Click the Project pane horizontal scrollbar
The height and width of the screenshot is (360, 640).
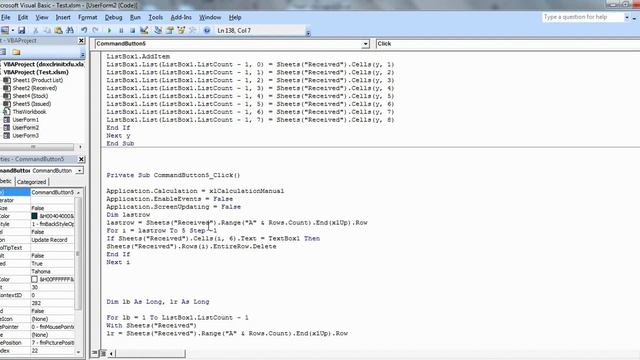pyautogui.click(x=40, y=147)
